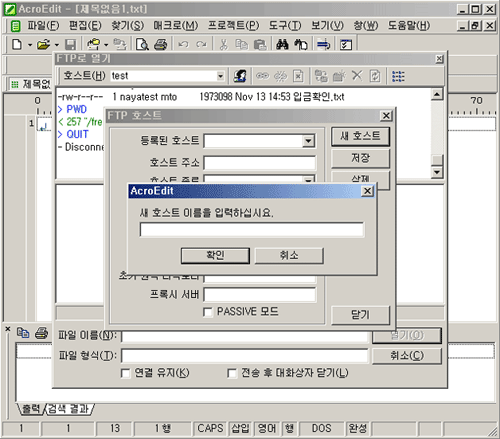The image size is (500, 439).
Task: Click the Word wrap arrow icon
Action: point(323,44)
